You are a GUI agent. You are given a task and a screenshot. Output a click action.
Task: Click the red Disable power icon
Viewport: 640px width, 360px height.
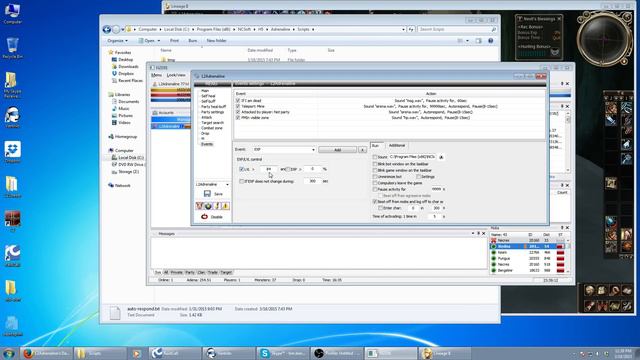point(204,217)
